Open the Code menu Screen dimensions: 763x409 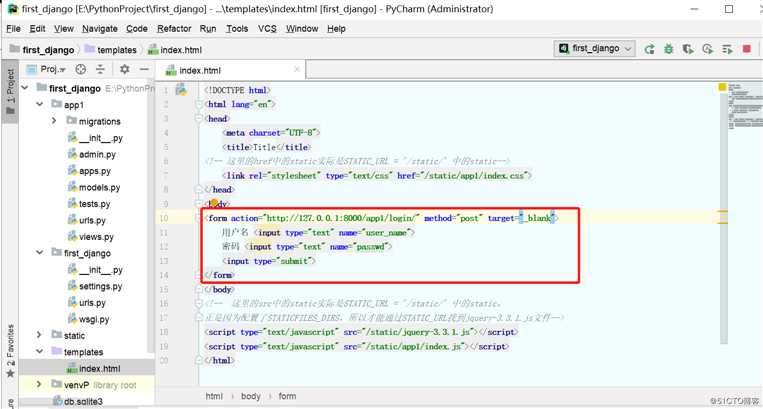tap(137, 29)
